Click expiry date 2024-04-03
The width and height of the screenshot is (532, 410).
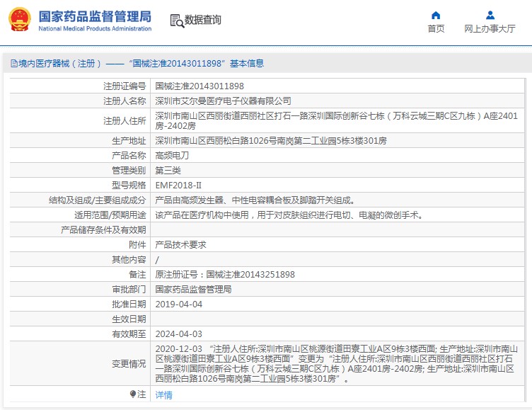tap(179, 334)
